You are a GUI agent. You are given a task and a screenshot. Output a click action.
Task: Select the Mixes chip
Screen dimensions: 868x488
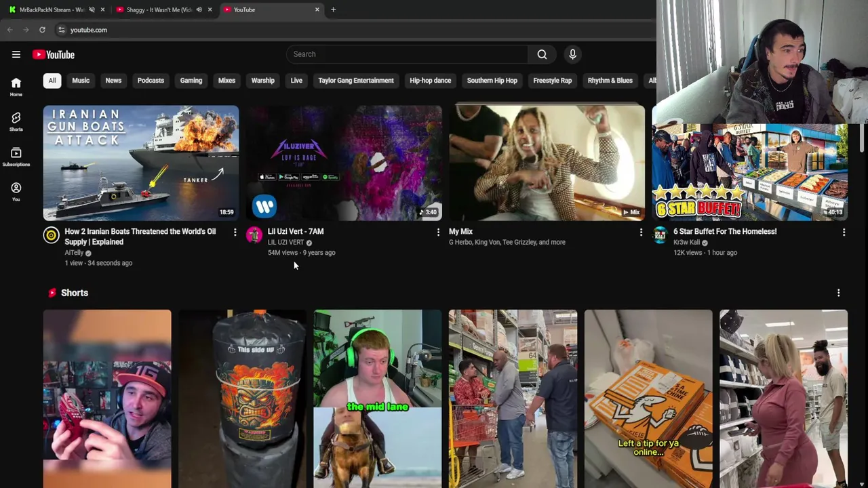[226, 81]
